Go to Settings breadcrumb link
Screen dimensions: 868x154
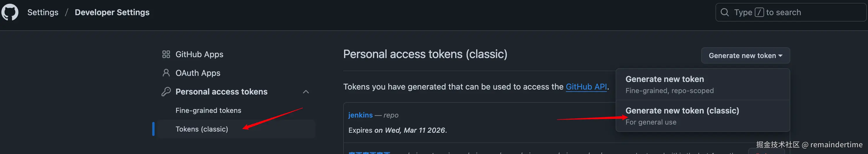click(x=43, y=13)
